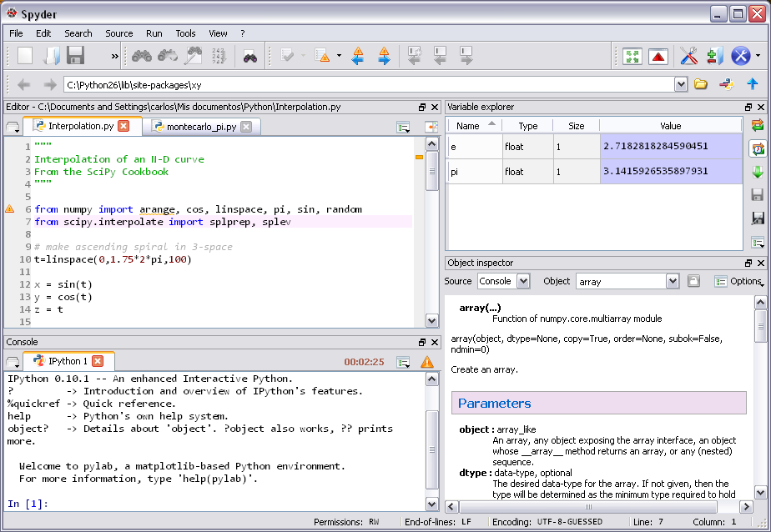771x532 pixels.
Task: Sort variables by the Name column
Action: 472,125
